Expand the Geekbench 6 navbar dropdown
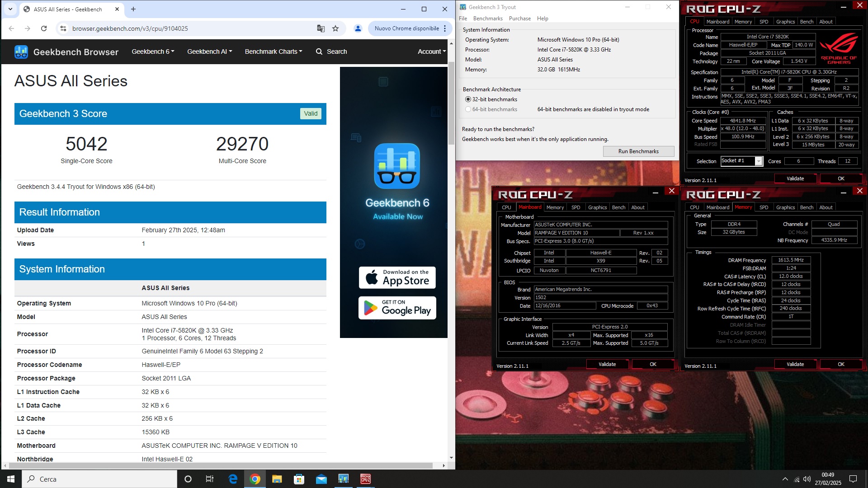The image size is (868, 488). point(153,52)
